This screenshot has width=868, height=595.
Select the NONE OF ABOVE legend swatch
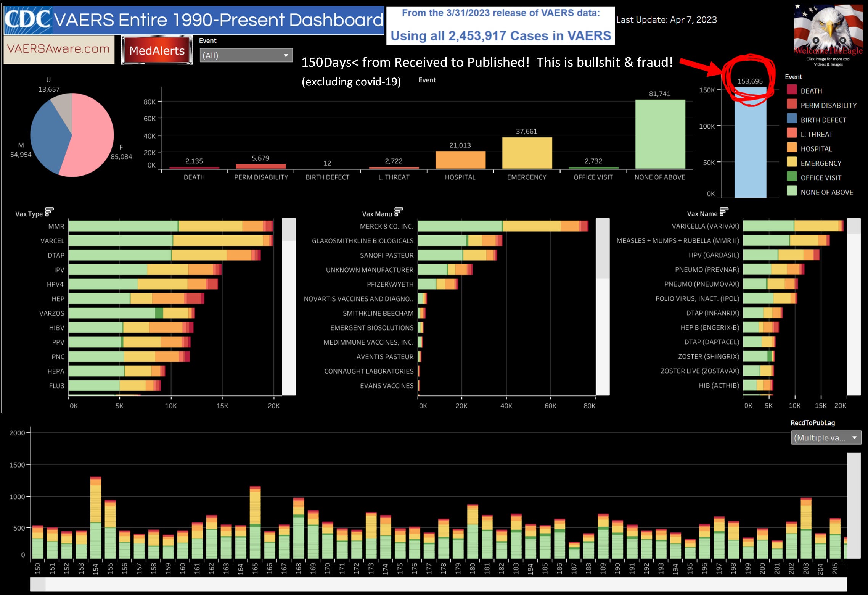[792, 192]
